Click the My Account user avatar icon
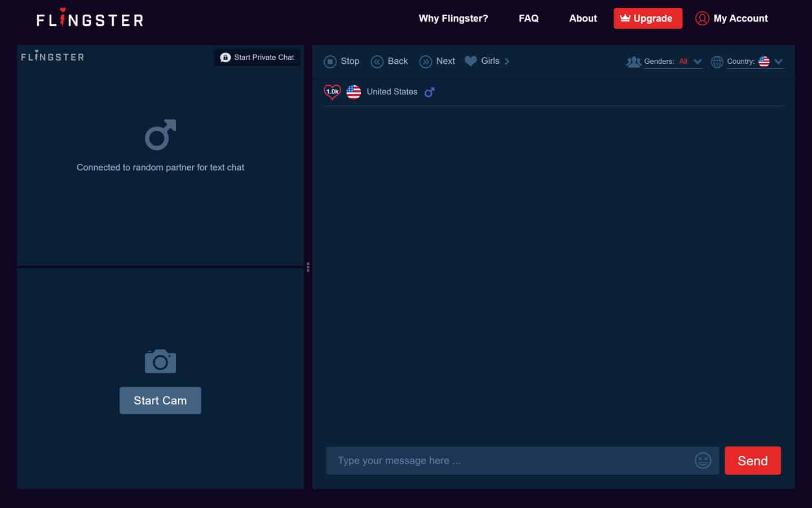The height and width of the screenshot is (508, 812). (x=702, y=19)
